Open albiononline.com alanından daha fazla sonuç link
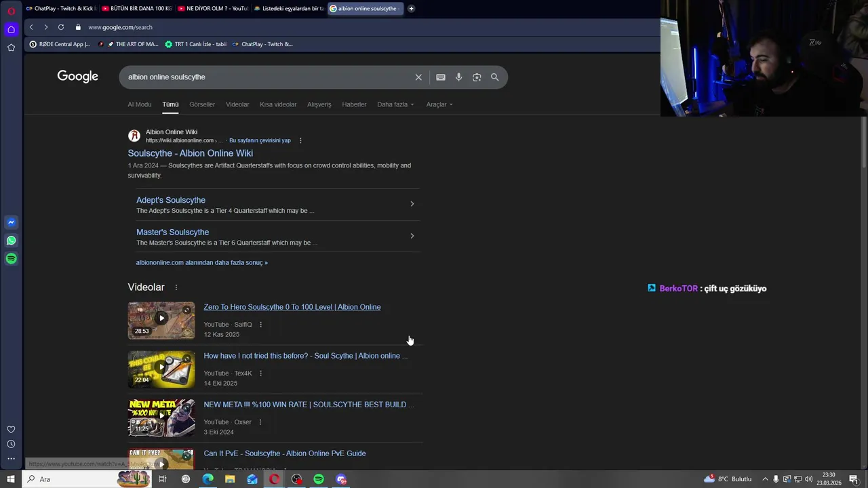 (x=202, y=262)
